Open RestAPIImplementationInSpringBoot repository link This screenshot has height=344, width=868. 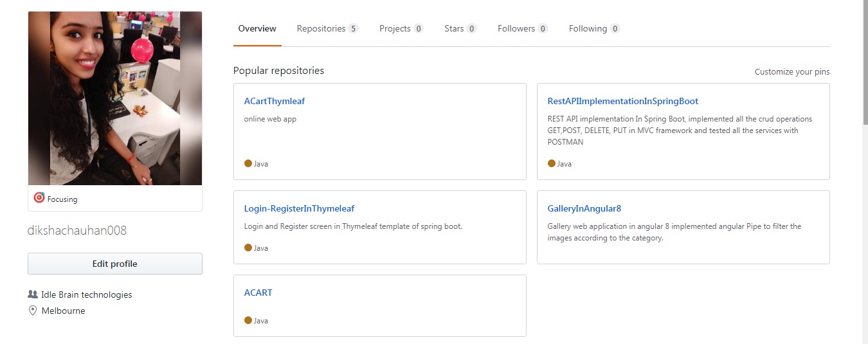pos(622,101)
